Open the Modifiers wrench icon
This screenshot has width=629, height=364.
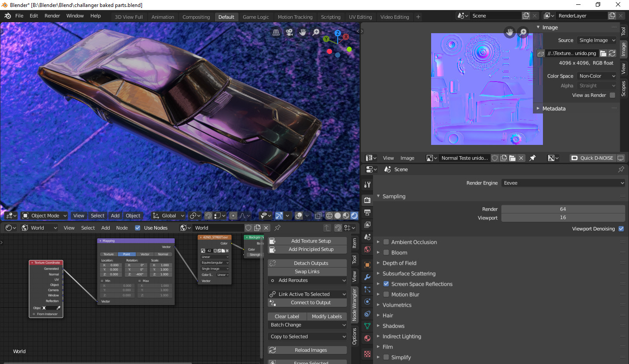click(x=367, y=277)
